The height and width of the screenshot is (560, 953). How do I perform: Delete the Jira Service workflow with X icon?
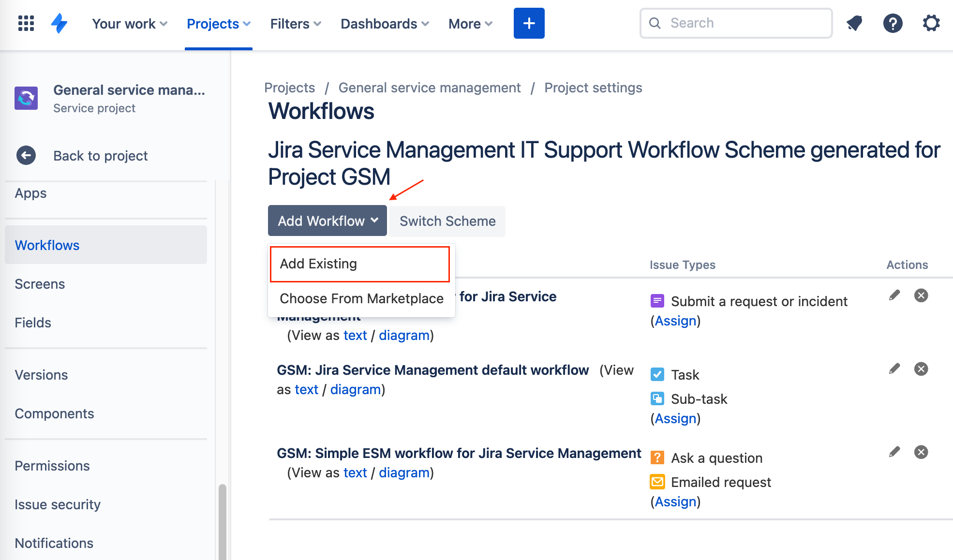(921, 295)
